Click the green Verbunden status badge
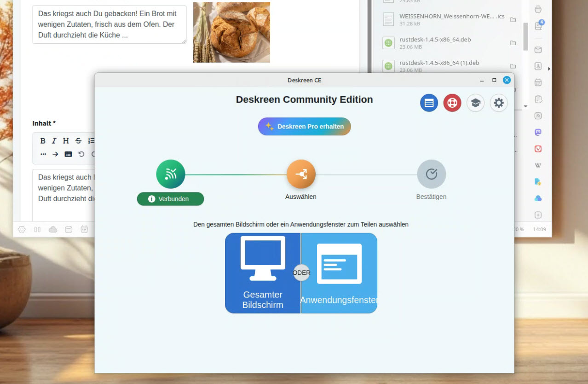 pyautogui.click(x=170, y=199)
